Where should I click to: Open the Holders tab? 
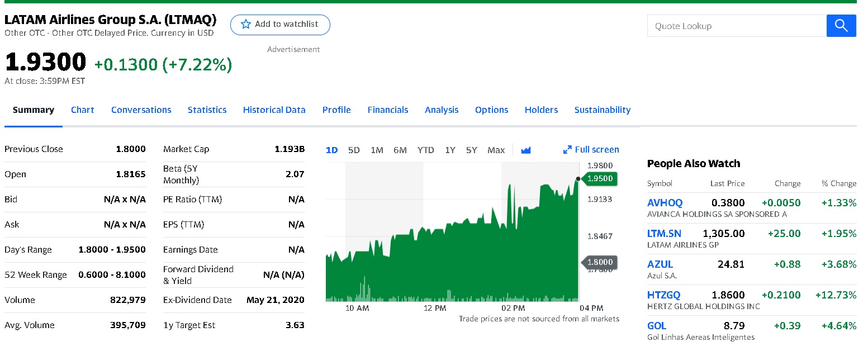(x=541, y=110)
